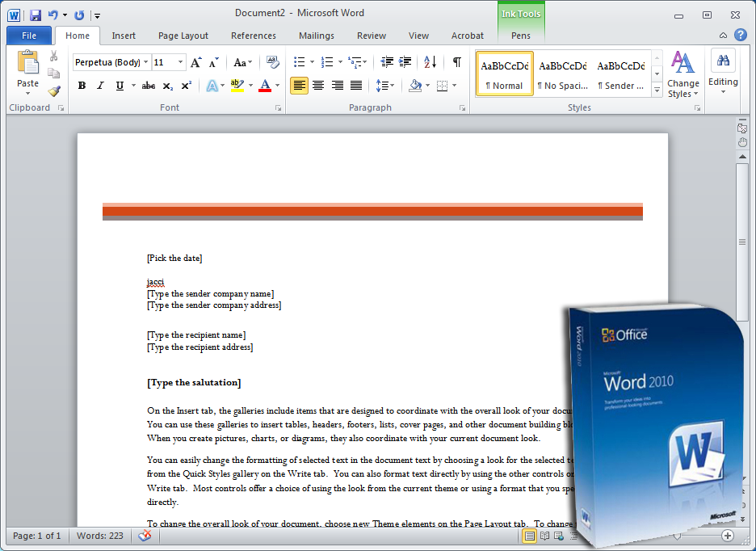Toggle center alignment for the paragraph

tap(318, 86)
